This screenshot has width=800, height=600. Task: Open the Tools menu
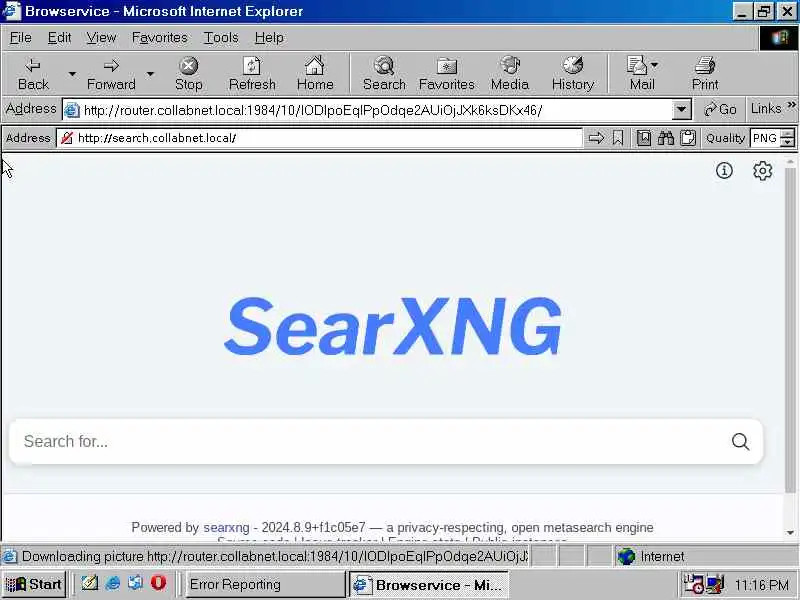coord(221,38)
